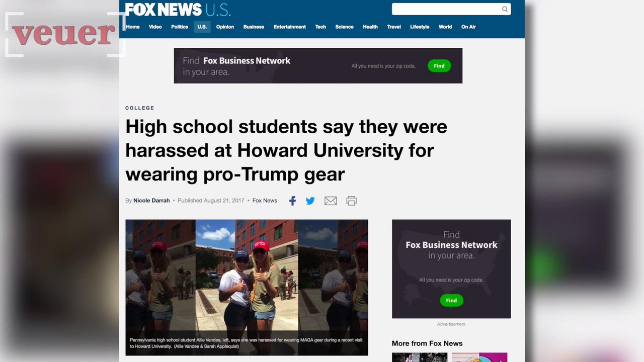
Task: Email the article with envelope icon
Action: (x=331, y=201)
